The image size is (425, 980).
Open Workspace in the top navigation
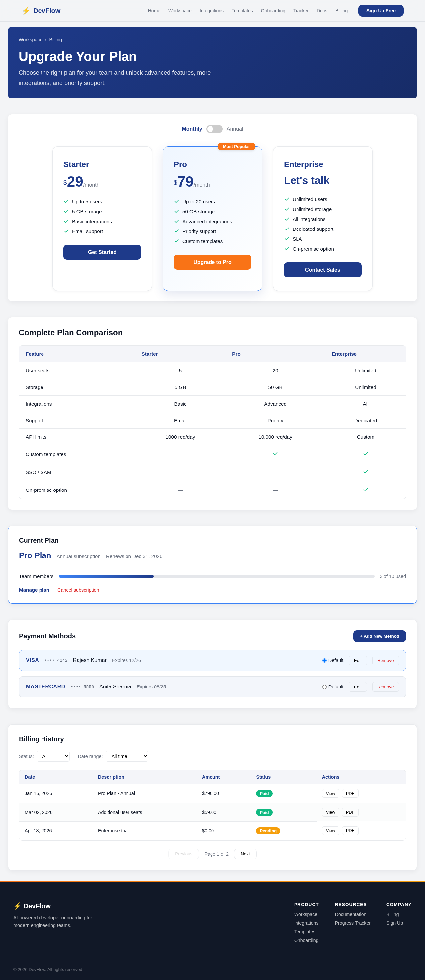180,11
